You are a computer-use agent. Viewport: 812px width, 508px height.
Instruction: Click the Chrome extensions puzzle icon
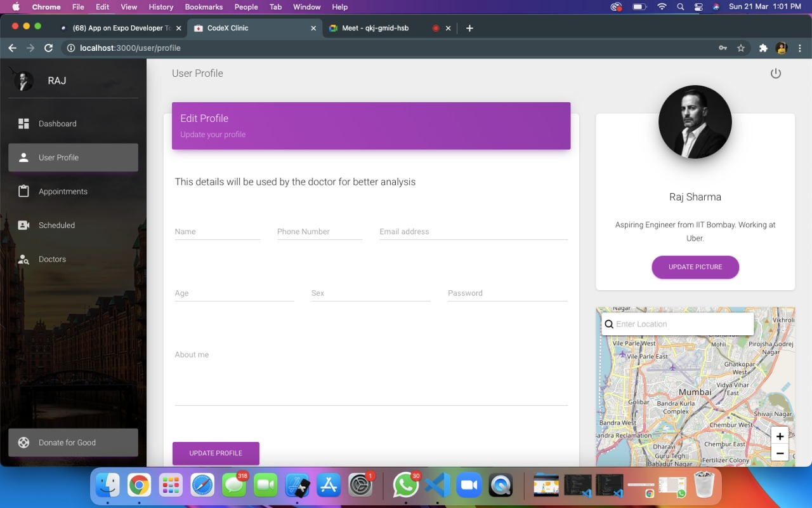763,48
